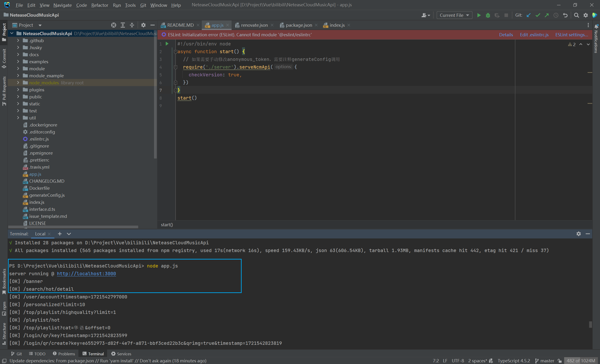The height and width of the screenshot is (364, 600).
Task: Click master branch widget in status bar
Action: [x=544, y=361]
